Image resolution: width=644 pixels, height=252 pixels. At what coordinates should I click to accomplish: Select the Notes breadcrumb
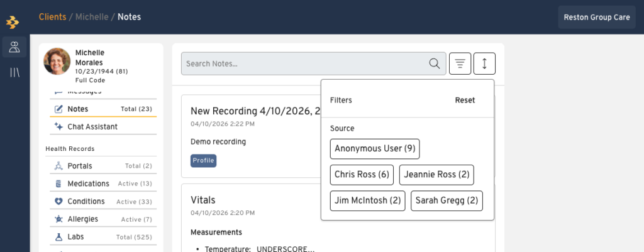coord(130,17)
